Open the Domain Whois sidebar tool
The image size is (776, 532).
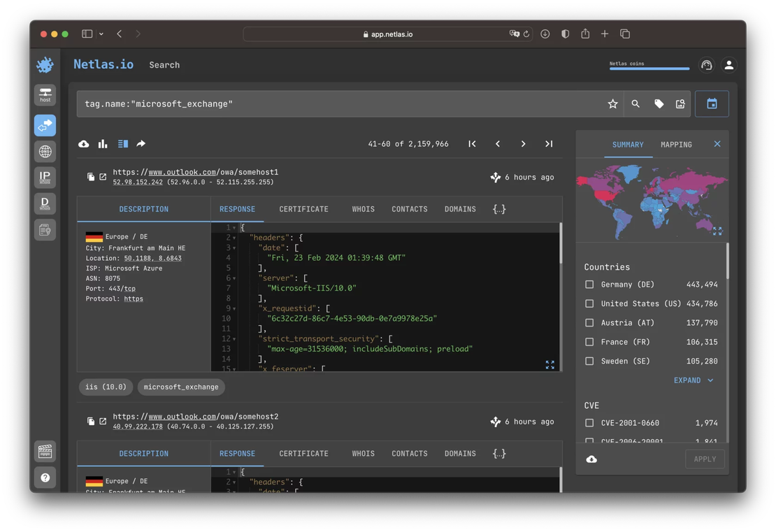pyautogui.click(x=45, y=203)
